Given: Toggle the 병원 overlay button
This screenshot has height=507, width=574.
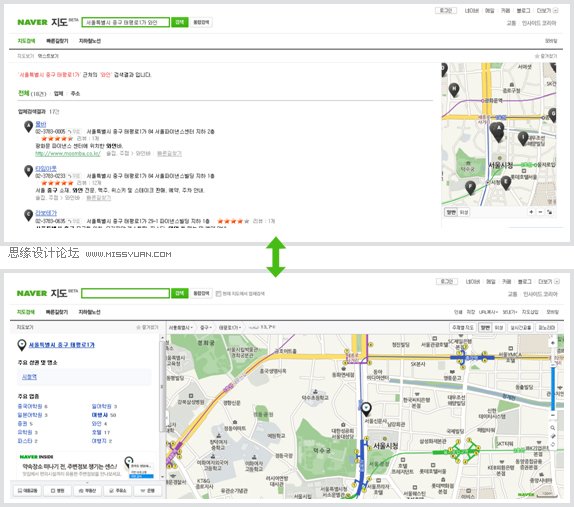Looking at the screenshot, I should [x=57, y=491].
